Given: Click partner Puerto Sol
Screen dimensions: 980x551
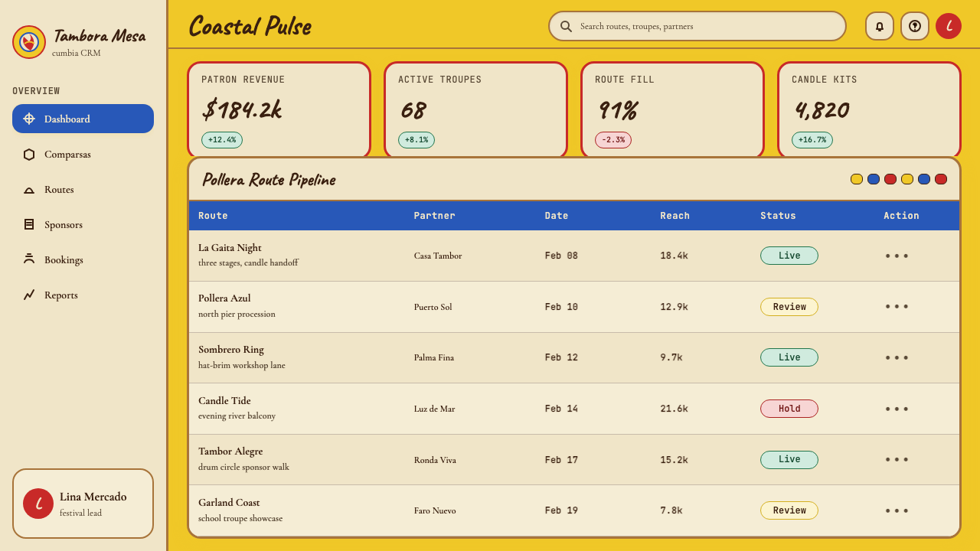Looking at the screenshot, I should (433, 307).
